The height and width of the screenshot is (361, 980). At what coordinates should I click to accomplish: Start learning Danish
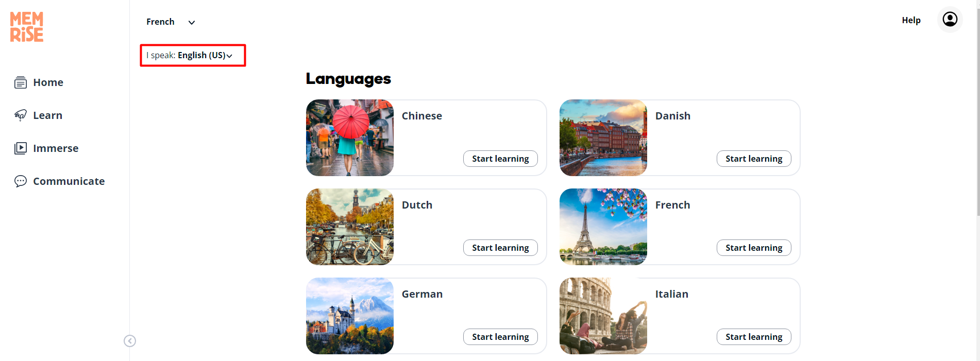(x=753, y=159)
